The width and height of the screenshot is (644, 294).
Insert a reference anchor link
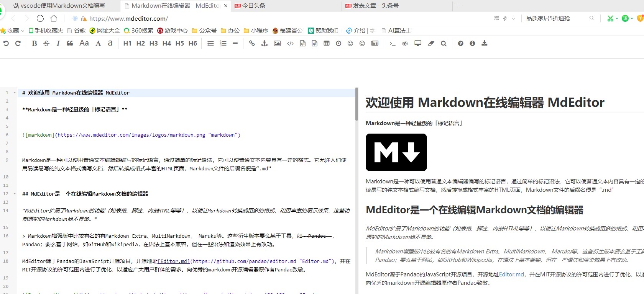click(x=264, y=44)
